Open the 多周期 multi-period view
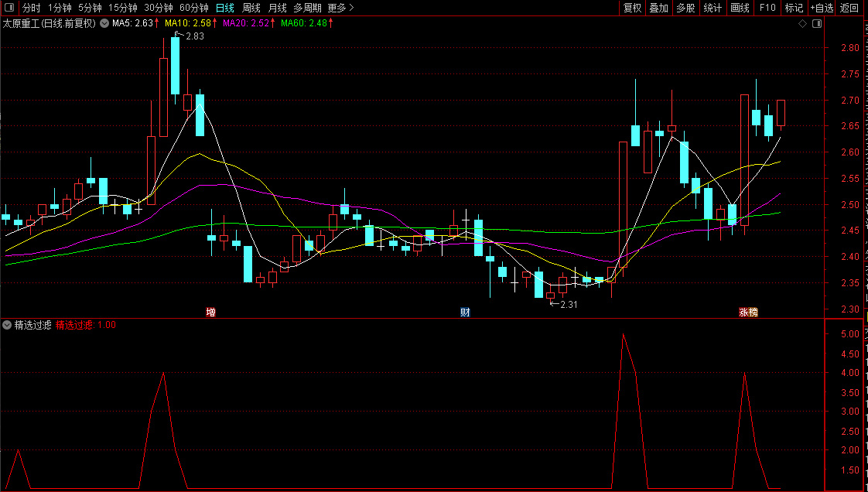Image resolution: width=868 pixels, height=492 pixels. 307,8
